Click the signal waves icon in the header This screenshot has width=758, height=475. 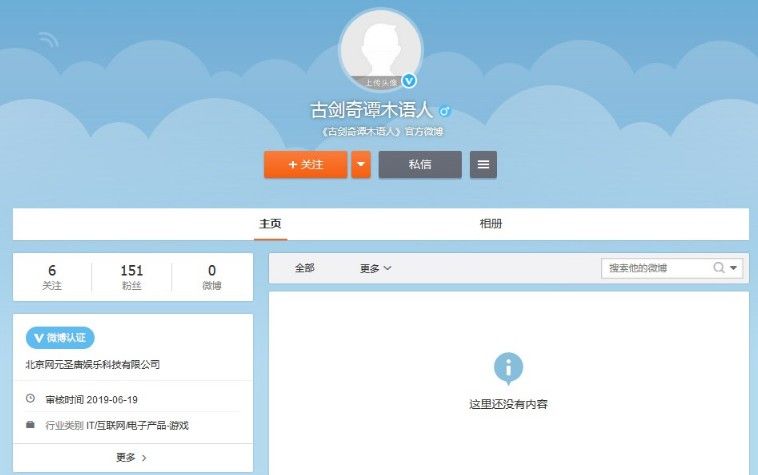[x=48, y=40]
